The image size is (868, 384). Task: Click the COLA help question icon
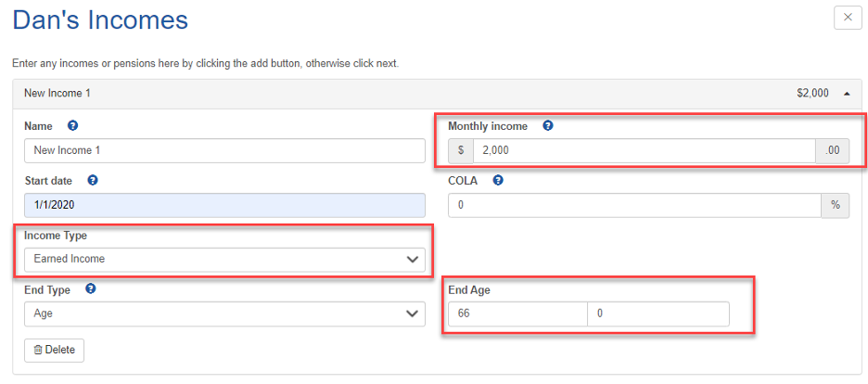tap(498, 180)
